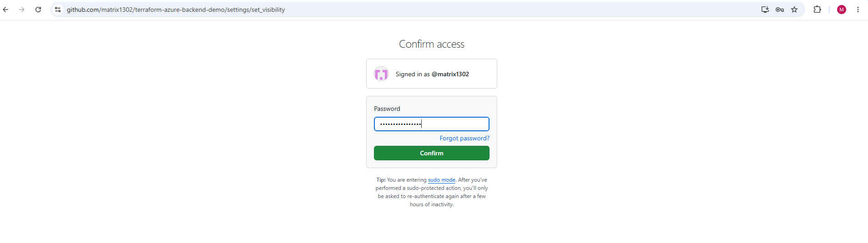This screenshot has width=868, height=243.
Task: Open the Chrome profile avatar M
Action: [842, 10]
